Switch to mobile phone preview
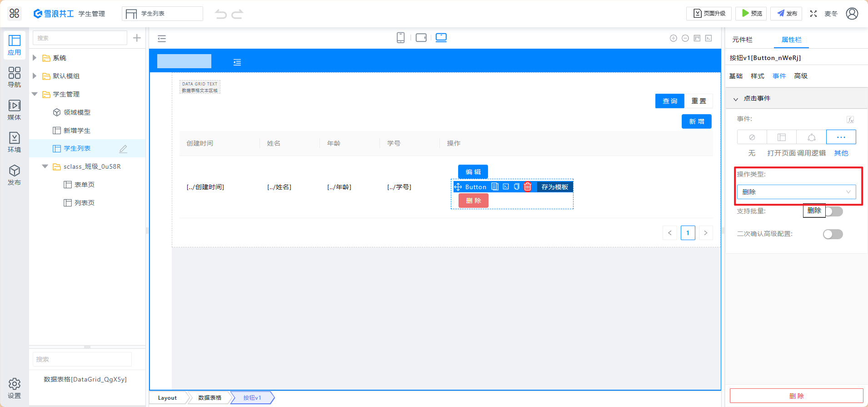The image size is (868, 407). (x=400, y=38)
